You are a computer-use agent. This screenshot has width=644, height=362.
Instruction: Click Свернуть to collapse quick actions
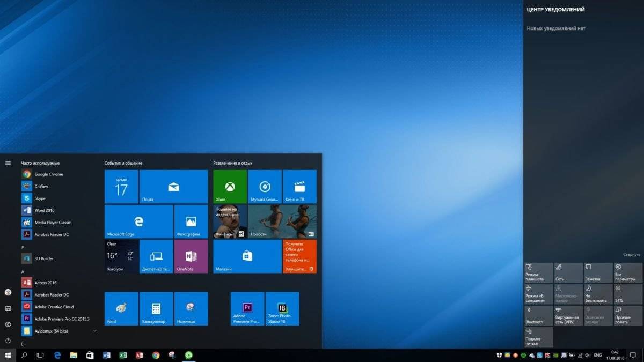pos(631,255)
